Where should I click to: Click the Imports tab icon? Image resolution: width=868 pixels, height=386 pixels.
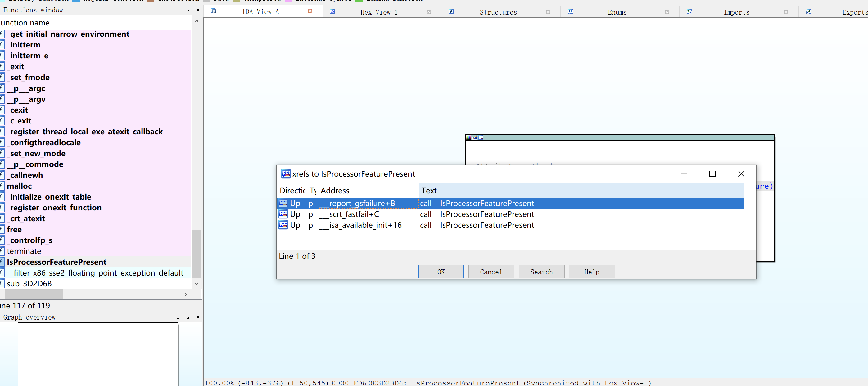[689, 12]
